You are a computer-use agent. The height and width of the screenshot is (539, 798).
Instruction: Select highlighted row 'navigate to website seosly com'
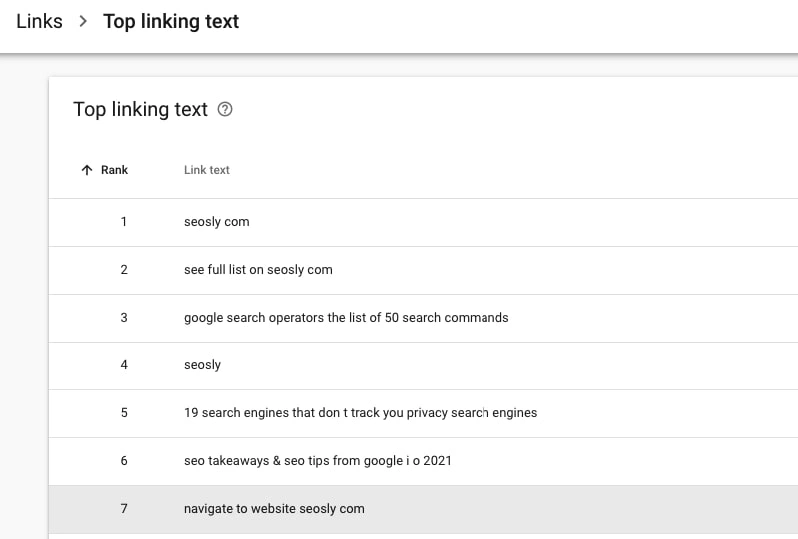423,509
